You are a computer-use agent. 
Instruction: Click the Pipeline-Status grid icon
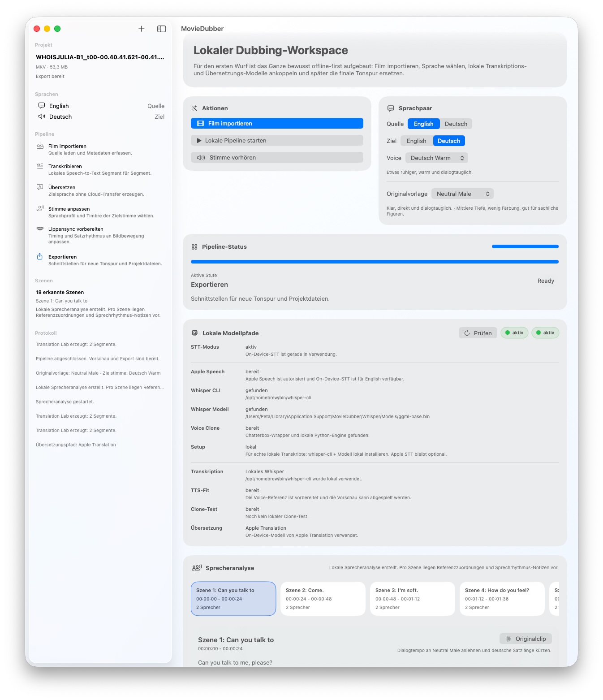[194, 247]
